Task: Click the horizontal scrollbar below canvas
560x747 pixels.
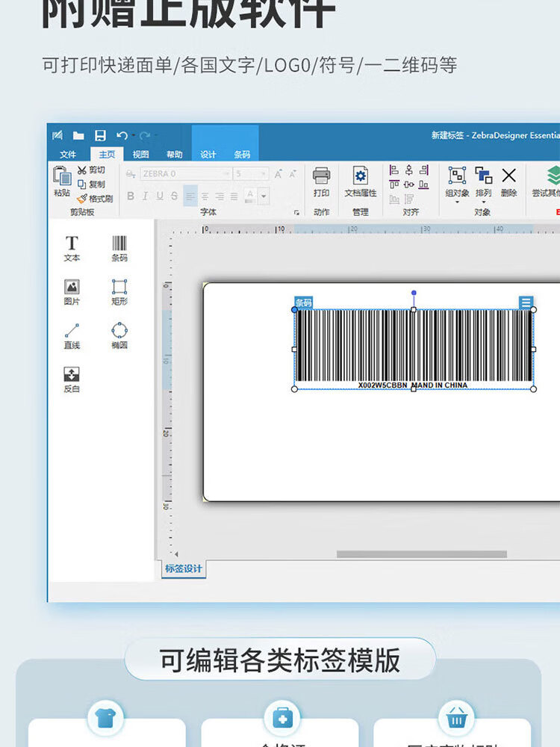Action: tap(421, 554)
